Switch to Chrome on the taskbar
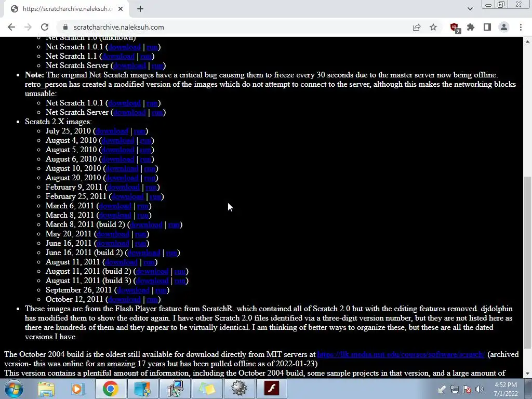The image size is (532, 399). (x=110, y=389)
